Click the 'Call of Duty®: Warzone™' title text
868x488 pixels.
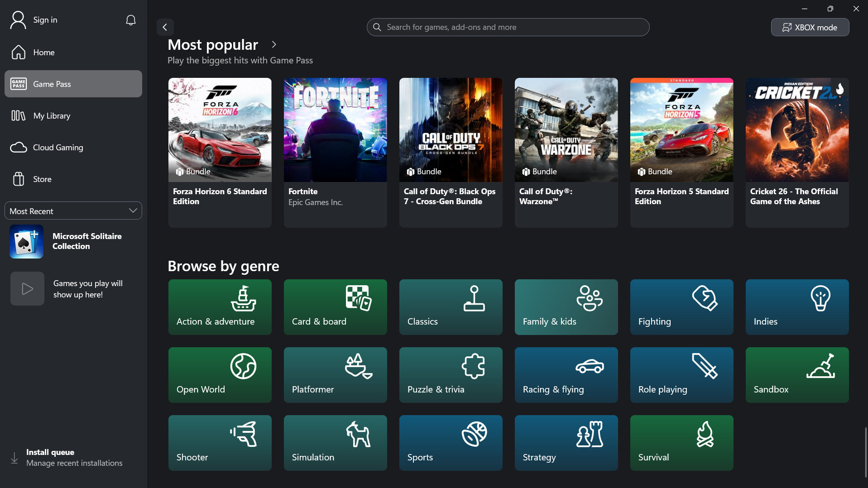pyautogui.click(x=546, y=196)
